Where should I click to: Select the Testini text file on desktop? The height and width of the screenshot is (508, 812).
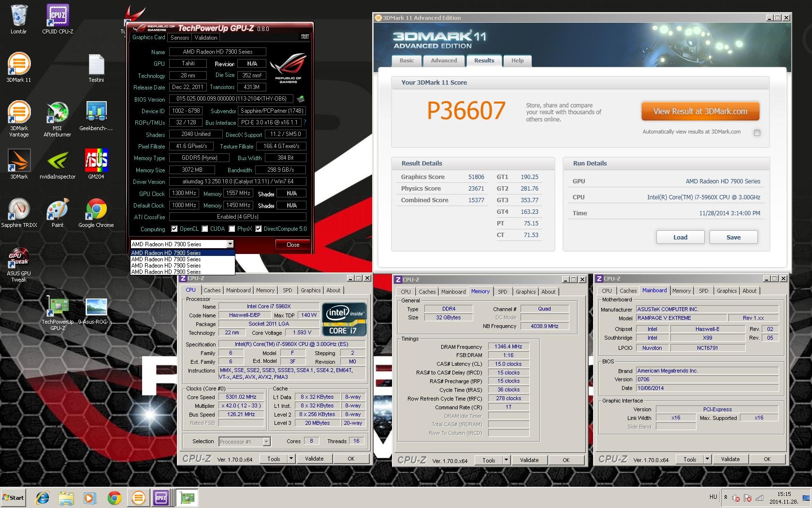pyautogui.click(x=96, y=68)
